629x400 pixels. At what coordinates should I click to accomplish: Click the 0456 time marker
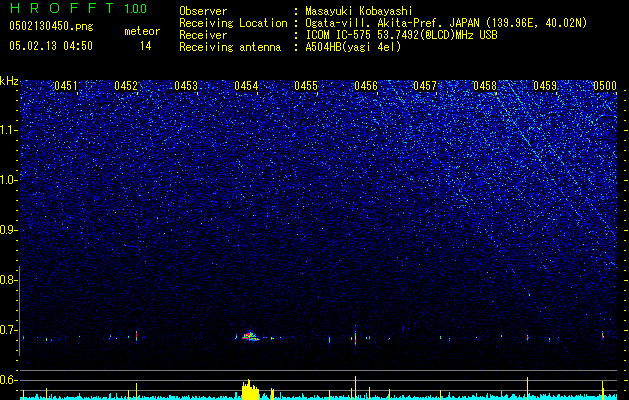(x=366, y=86)
